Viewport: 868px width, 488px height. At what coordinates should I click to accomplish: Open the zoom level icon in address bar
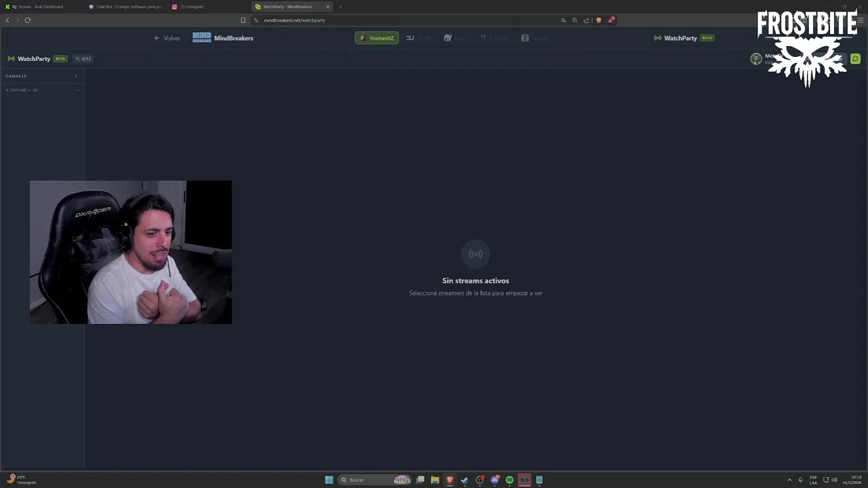click(x=575, y=20)
